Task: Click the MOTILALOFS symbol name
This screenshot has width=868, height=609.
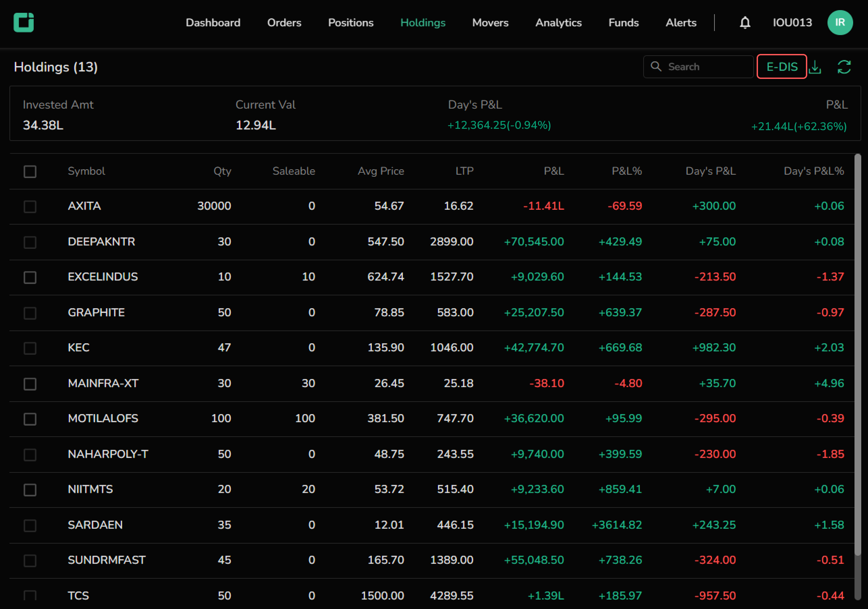Action: pyautogui.click(x=103, y=418)
